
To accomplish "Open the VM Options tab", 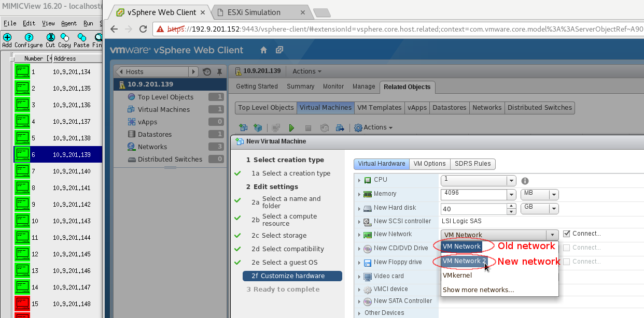I will point(429,164).
